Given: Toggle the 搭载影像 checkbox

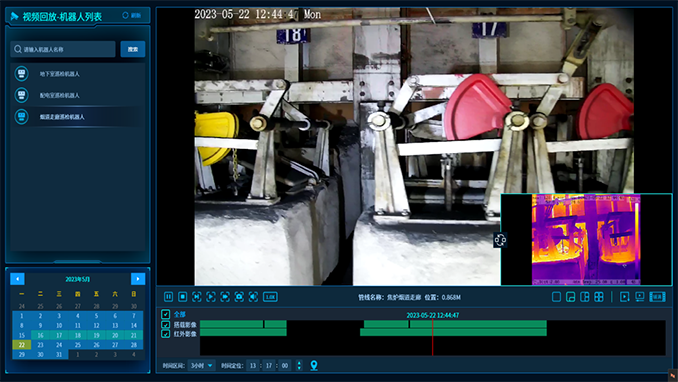Looking at the screenshot, I should [x=166, y=324].
